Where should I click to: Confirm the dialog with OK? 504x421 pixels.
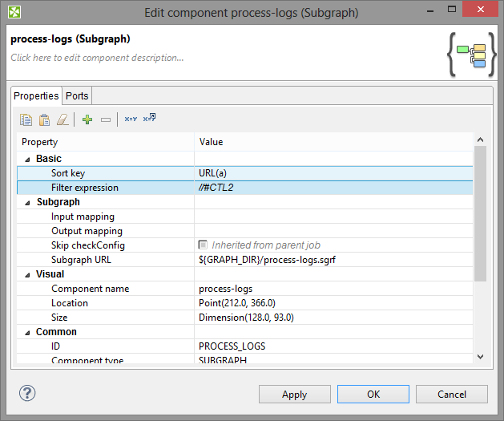tap(373, 395)
